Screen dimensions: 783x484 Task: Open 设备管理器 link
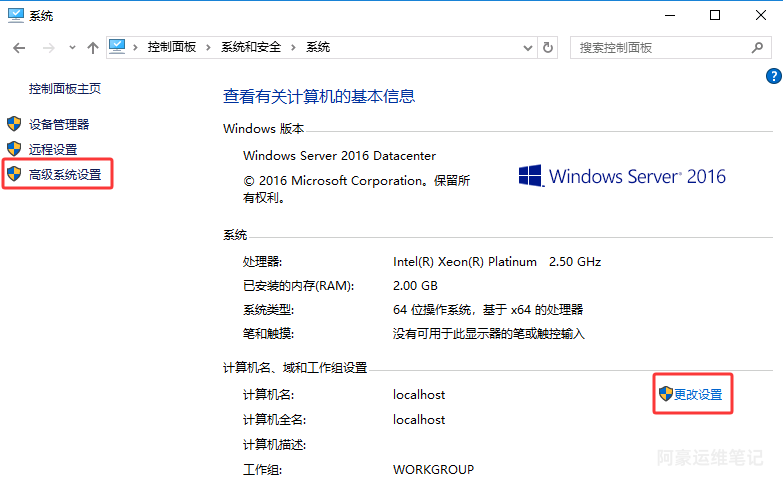pos(59,124)
